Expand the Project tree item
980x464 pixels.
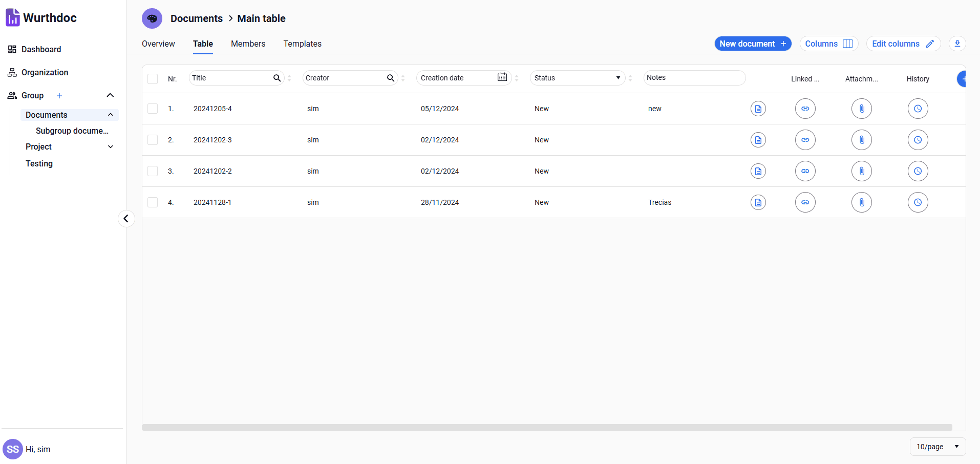[x=110, y=147]
